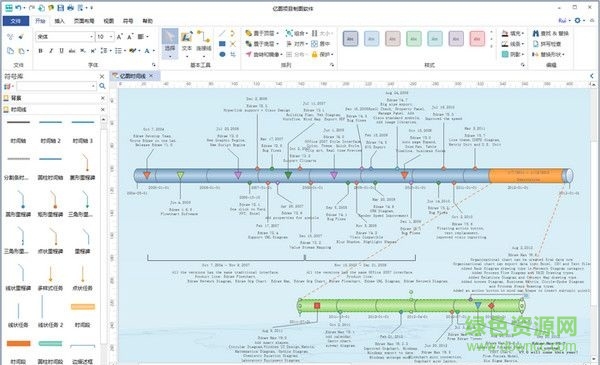Activate the 连接线 connector tool
The image size is (600, 365).
[x=204, y=43]
